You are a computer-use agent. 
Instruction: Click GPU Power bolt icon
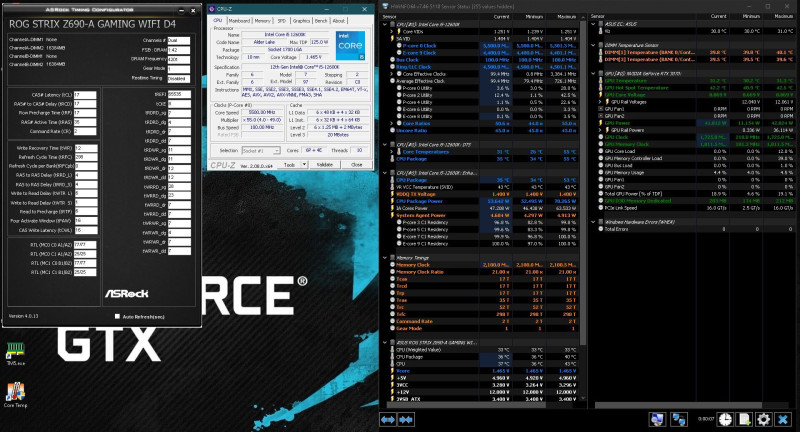(x=601, y=123)
